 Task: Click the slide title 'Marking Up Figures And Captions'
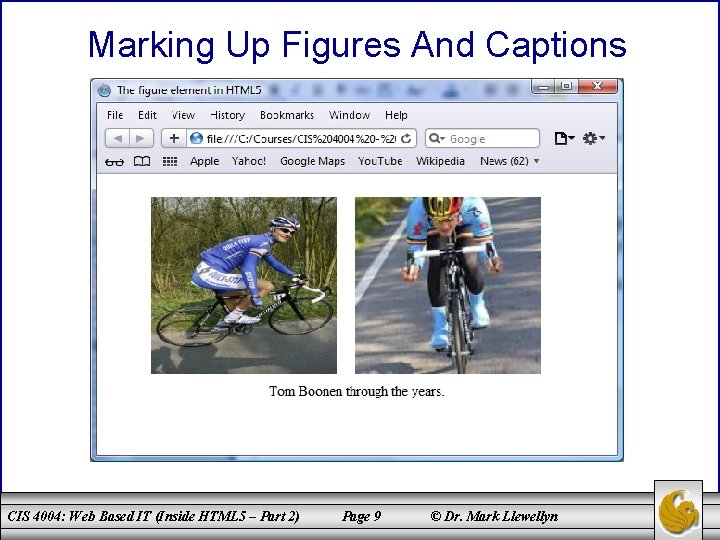[x=357, y=45]
